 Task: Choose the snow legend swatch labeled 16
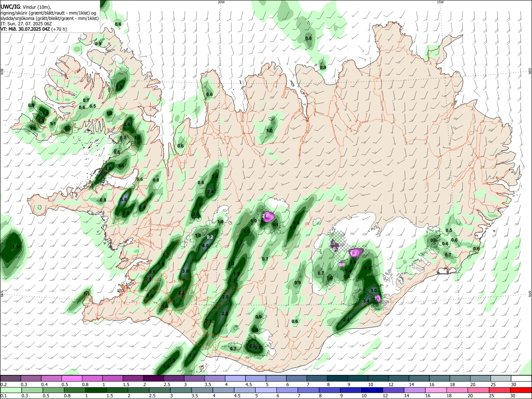(440, 379)
